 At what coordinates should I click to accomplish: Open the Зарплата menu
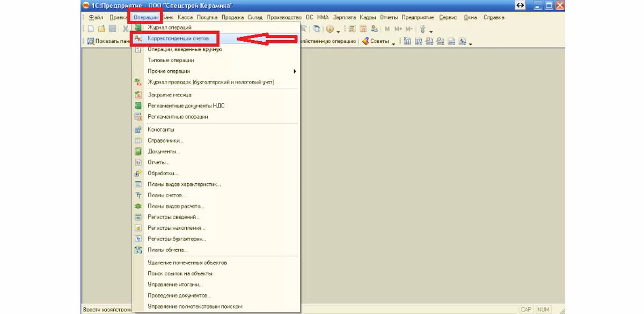(345, 17)
